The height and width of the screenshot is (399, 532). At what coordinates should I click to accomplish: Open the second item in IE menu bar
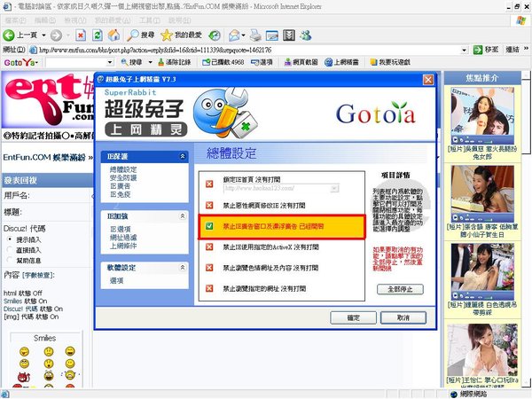point(45,20)
